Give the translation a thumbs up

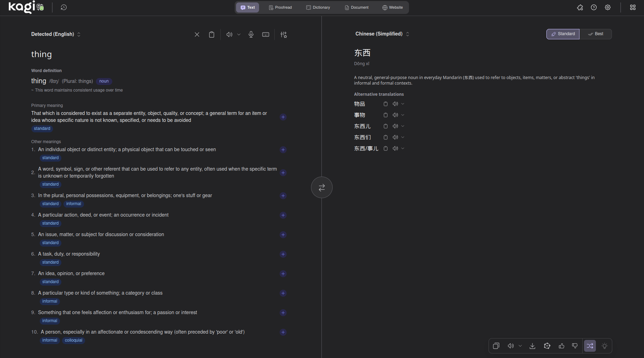click(x=561, y=346)
